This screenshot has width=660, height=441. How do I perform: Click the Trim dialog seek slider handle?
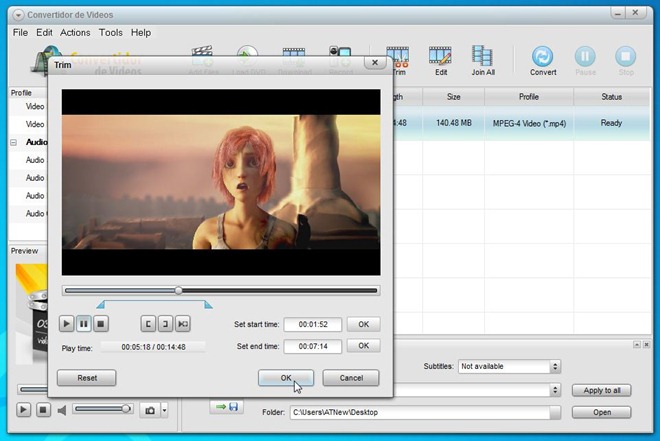pos(178,290)
